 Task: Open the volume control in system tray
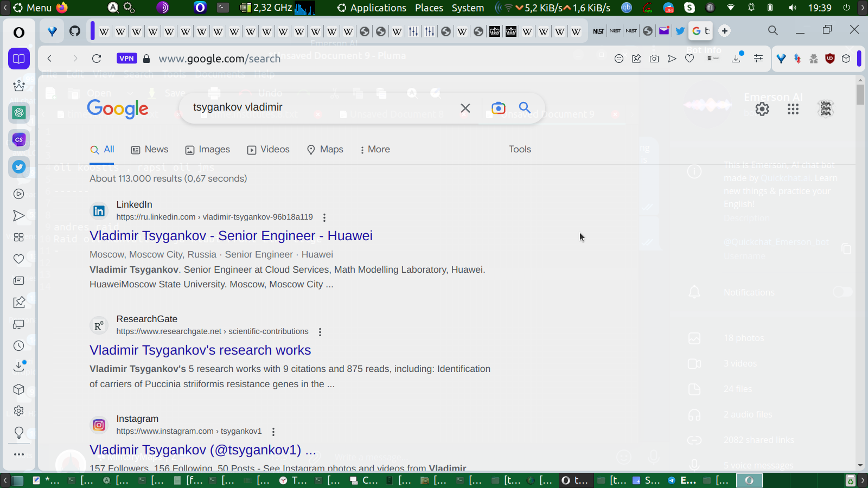point(793,8)
